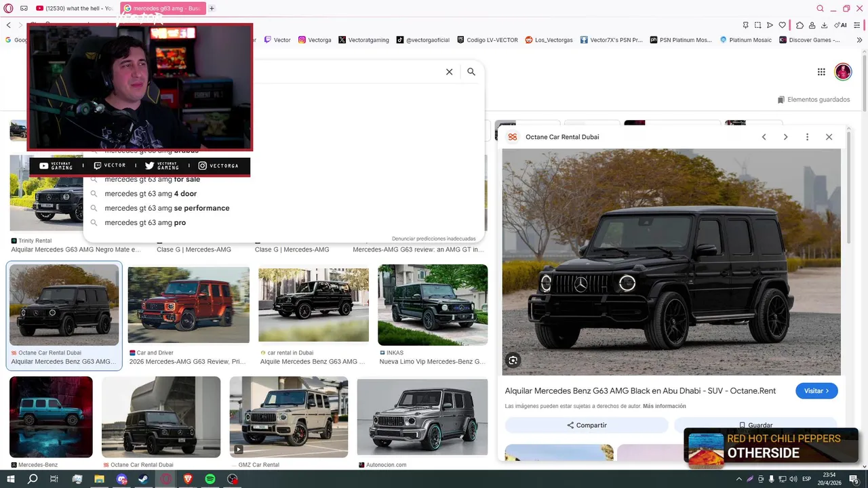Click the Guardar save button
Viewport: 868px width, 488px height.
click(x=755, y=425)
